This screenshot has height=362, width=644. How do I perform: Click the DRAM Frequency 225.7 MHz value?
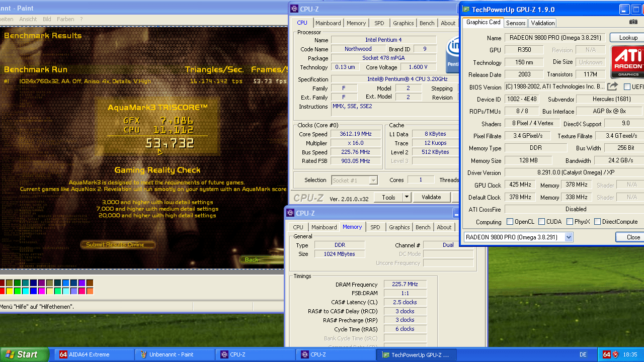[405, 285]
